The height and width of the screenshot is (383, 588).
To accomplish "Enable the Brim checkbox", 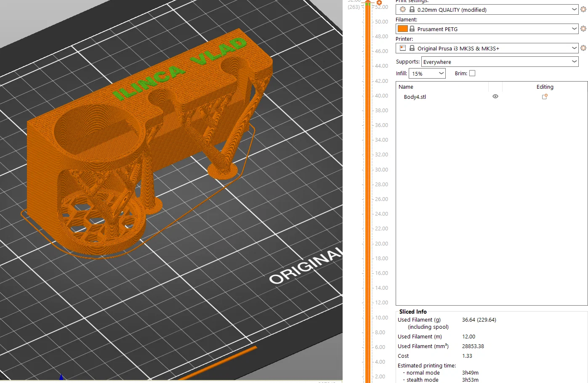I will pyautogui.click(x=472, y=73).
